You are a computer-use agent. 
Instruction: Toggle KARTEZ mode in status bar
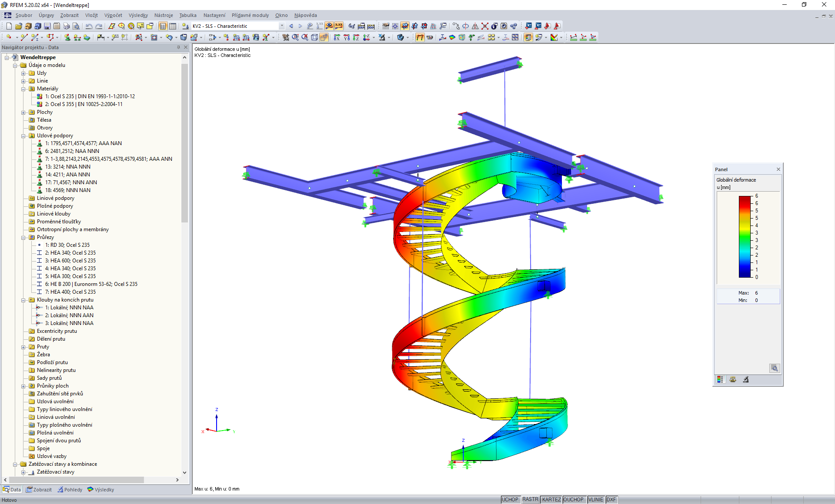[551, 500]
